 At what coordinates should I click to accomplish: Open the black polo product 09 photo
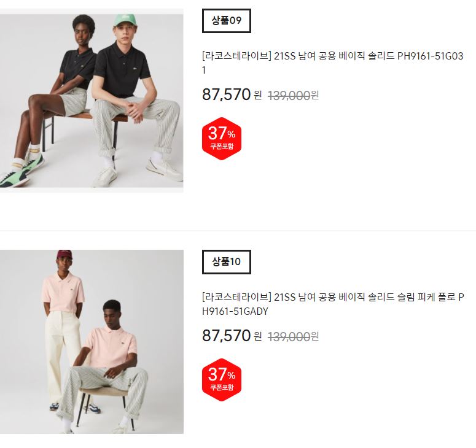[x=92, y=101]
